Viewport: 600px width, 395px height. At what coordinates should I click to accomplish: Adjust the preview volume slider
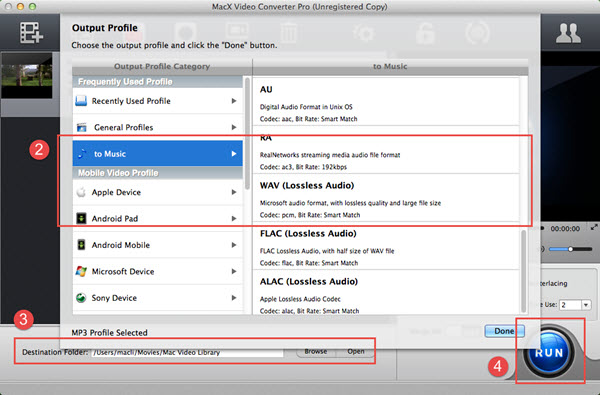click(x=571, y=249)
